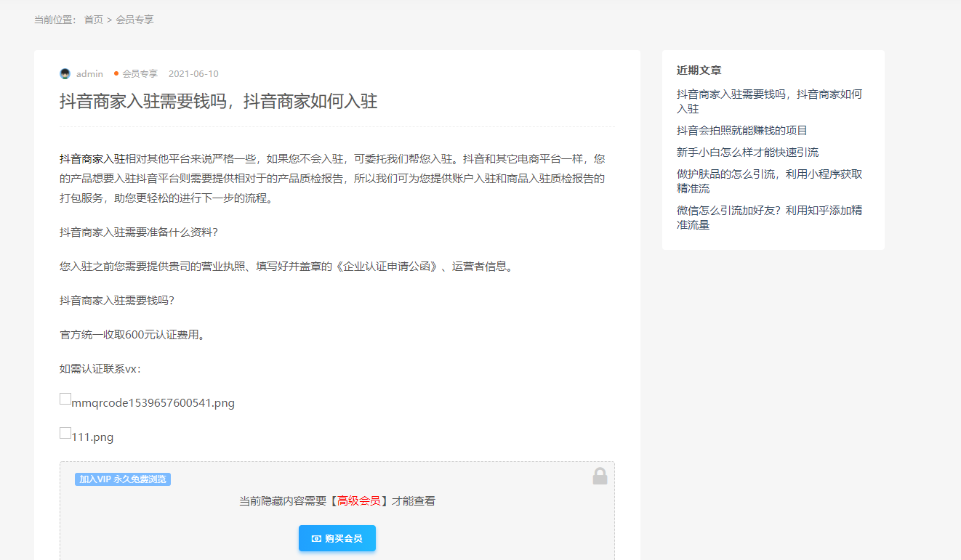This screenshot has width=961, height=560.
Task: Click the 购买会员 button
Action: coord(337,538)
